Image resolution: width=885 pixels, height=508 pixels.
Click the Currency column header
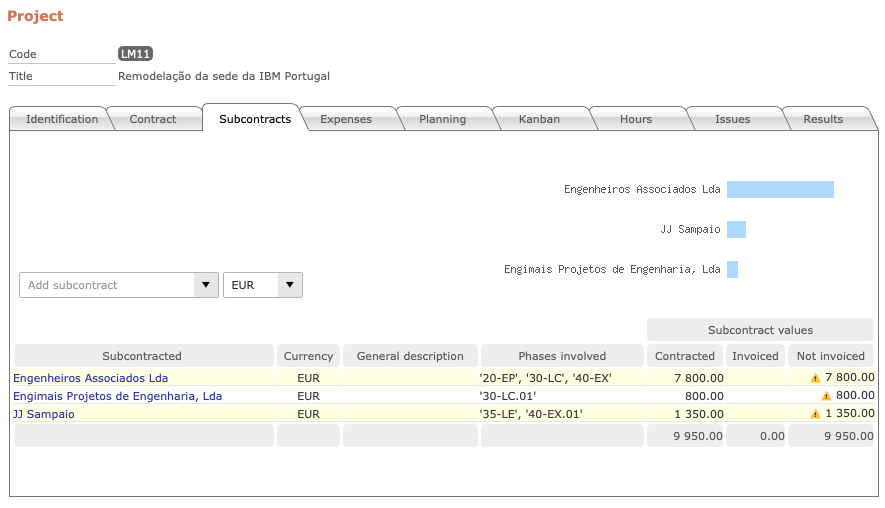pos(308,356)
